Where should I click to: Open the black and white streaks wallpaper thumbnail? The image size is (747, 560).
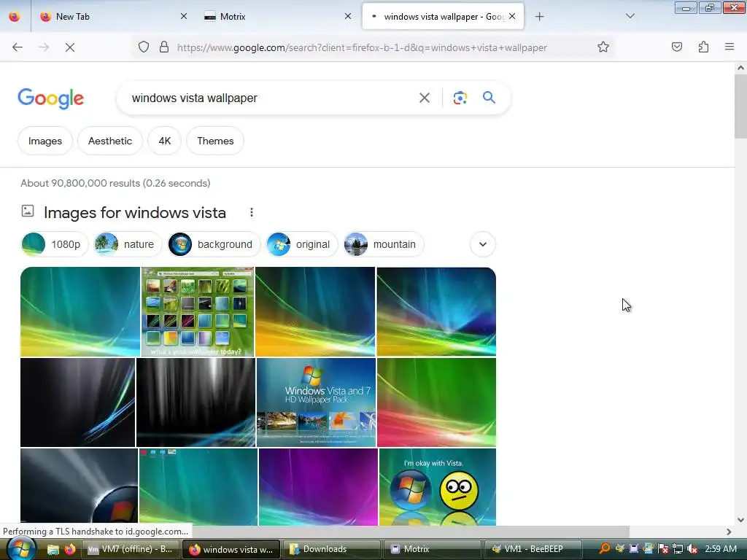point(196,402)
